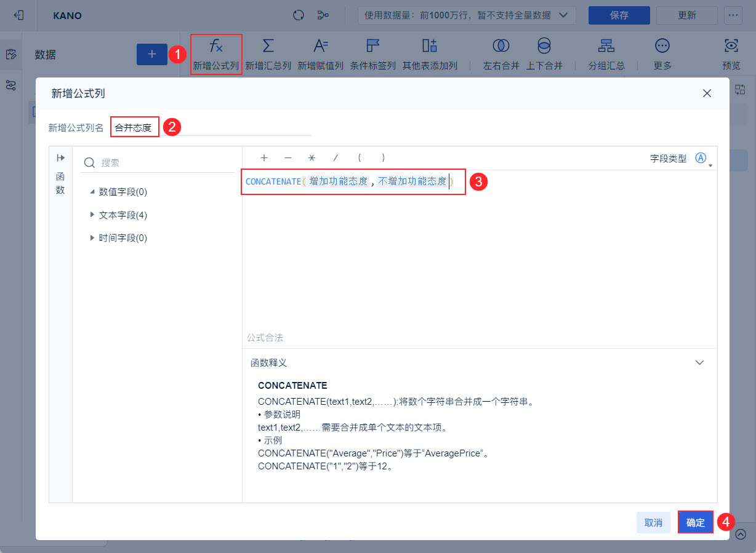
Task: Click the refresh circle icon in header
Action: [x=299, y=15]
